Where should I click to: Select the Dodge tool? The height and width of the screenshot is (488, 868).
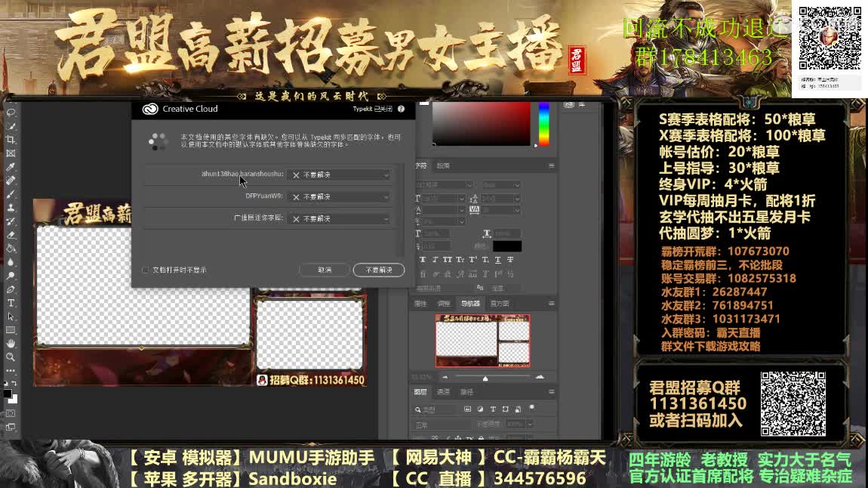coord(11,275)
